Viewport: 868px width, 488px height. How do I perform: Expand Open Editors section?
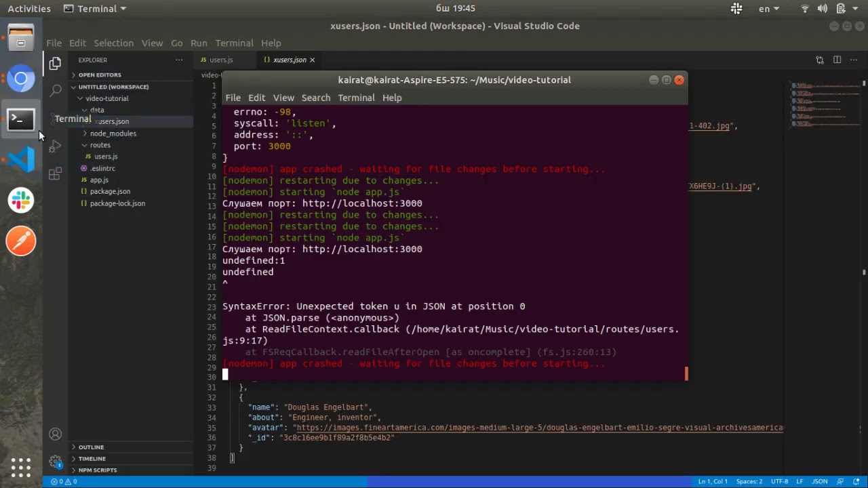click(100, 75)
